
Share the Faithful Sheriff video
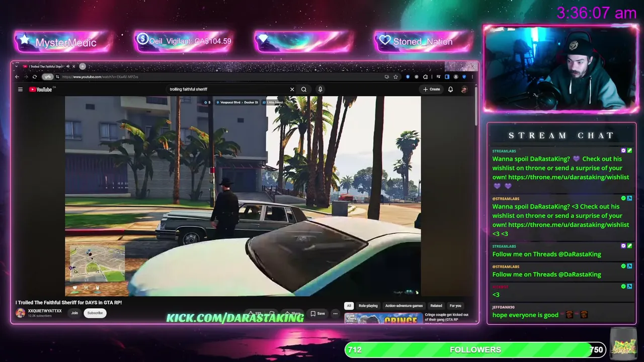click(x=292, y=314)
